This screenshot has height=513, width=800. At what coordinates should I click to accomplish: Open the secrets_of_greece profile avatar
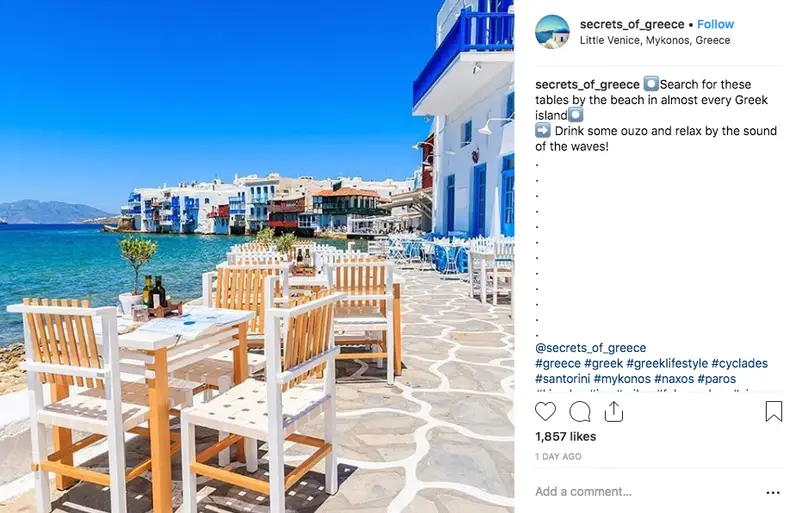tap(552, 32)
